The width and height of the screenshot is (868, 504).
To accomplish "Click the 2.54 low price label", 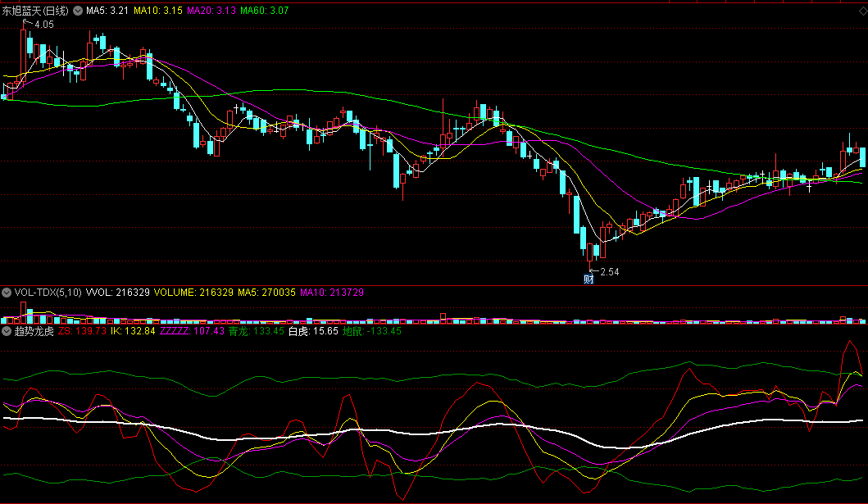I will 610,271.
